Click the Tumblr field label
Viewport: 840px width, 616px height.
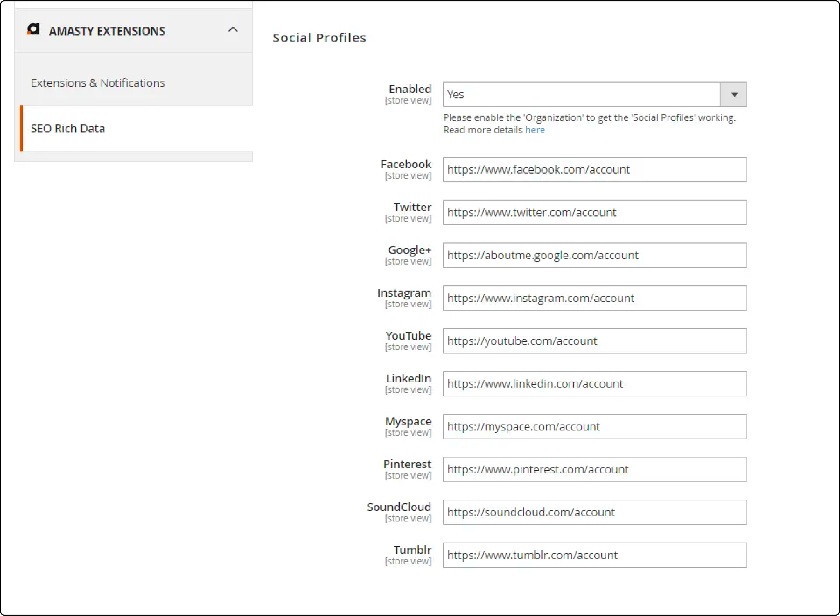[412, 550]
